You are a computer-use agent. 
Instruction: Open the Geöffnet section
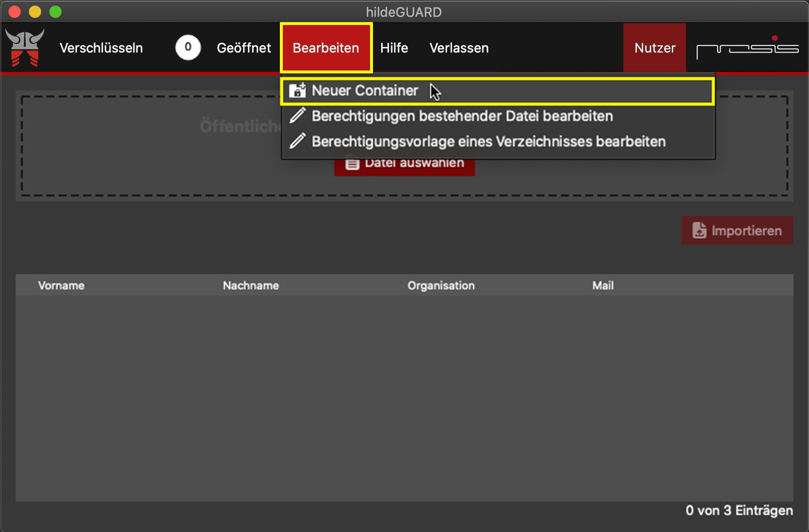click(243, 48)
